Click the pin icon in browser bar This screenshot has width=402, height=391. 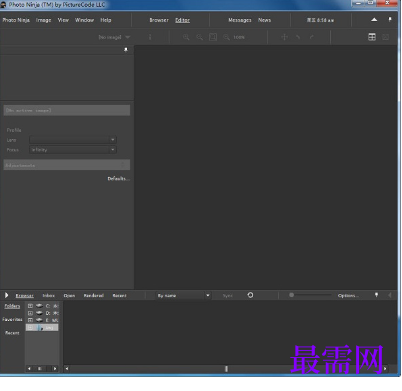[376, 295]
